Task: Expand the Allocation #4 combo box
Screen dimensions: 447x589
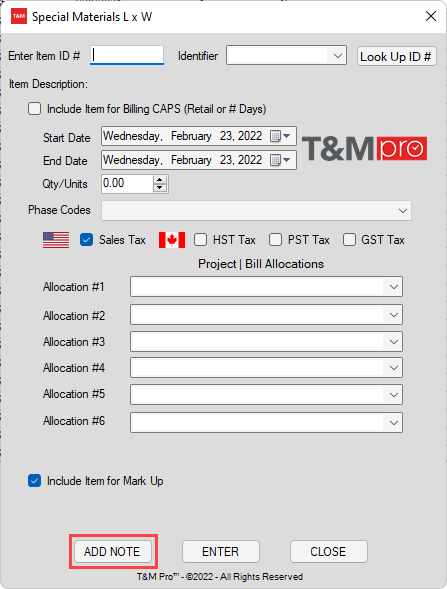Action: coord(266,368)
